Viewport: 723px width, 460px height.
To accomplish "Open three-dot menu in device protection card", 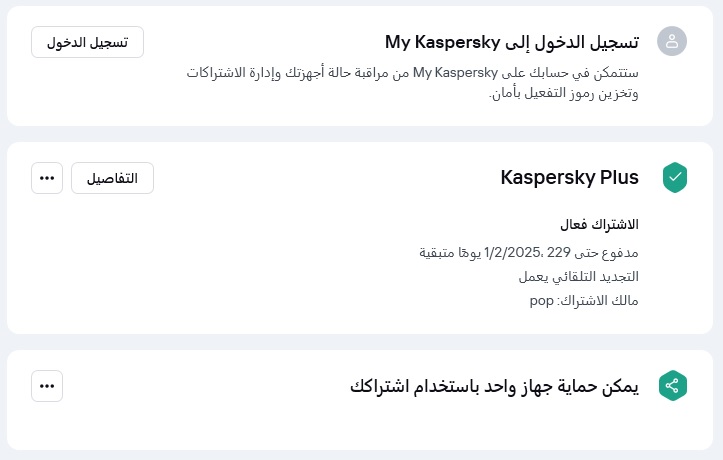I will tap(47, 386).
